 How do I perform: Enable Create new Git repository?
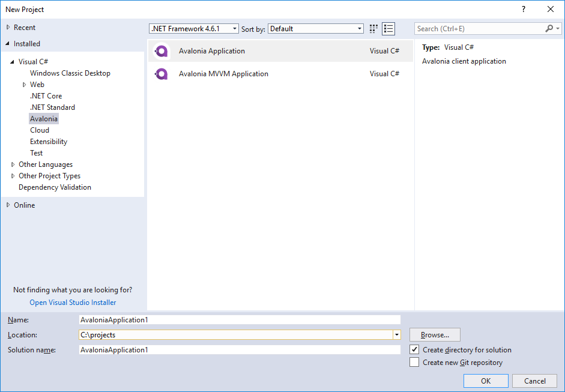tap(414, 362)
